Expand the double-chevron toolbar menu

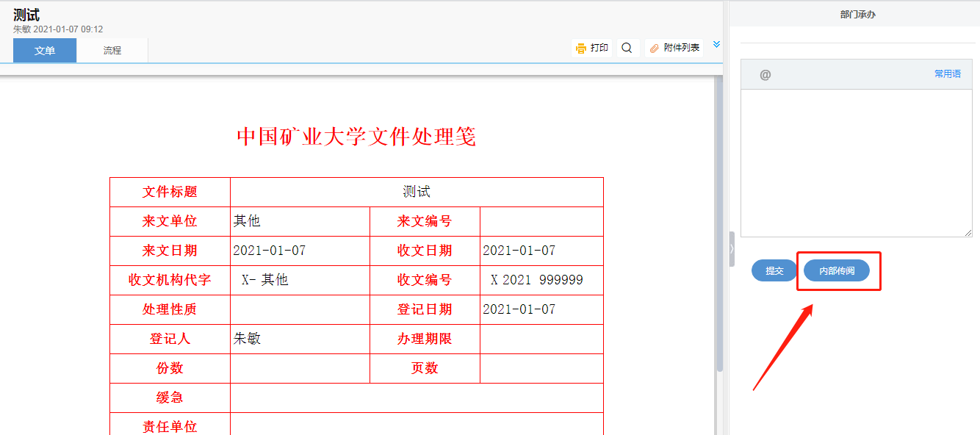click(717, 45)
